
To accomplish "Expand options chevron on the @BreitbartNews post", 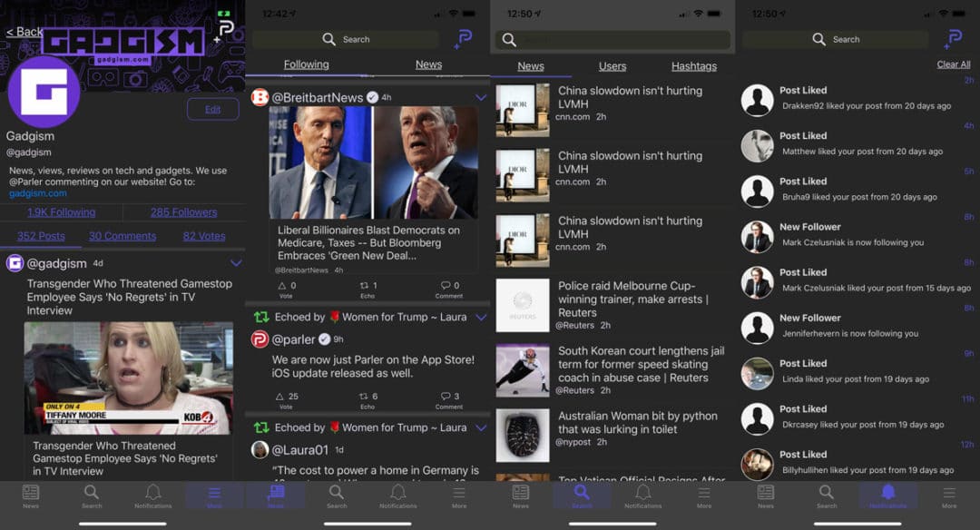I will (481, 97).
